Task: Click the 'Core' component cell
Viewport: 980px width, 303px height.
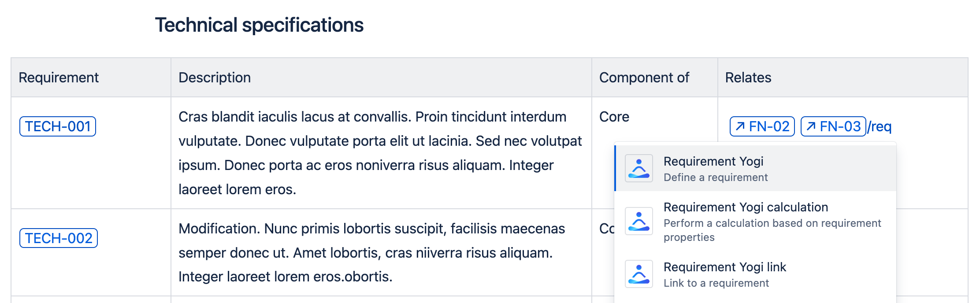Action: click(614, 117)
